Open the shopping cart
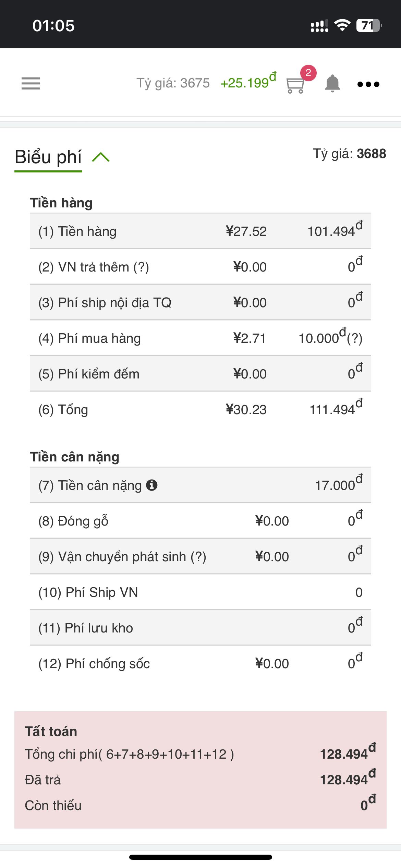Screen dimensions: 401x868 click(x=295, y=85)
